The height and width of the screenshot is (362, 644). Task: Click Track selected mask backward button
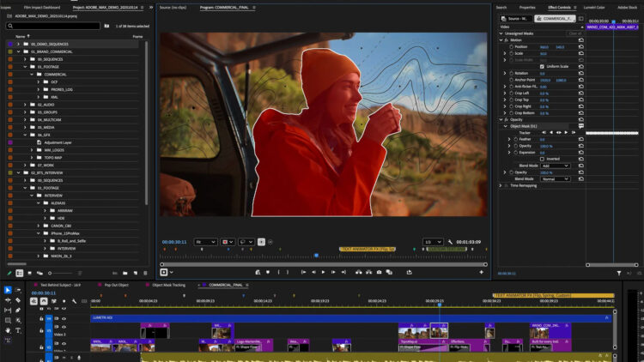tap(551, 133)
